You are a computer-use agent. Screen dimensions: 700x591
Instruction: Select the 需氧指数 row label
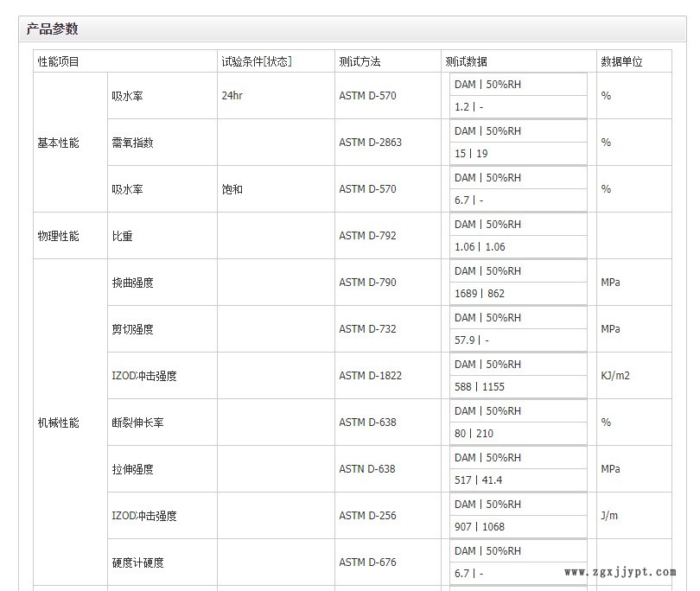point(132,143)
